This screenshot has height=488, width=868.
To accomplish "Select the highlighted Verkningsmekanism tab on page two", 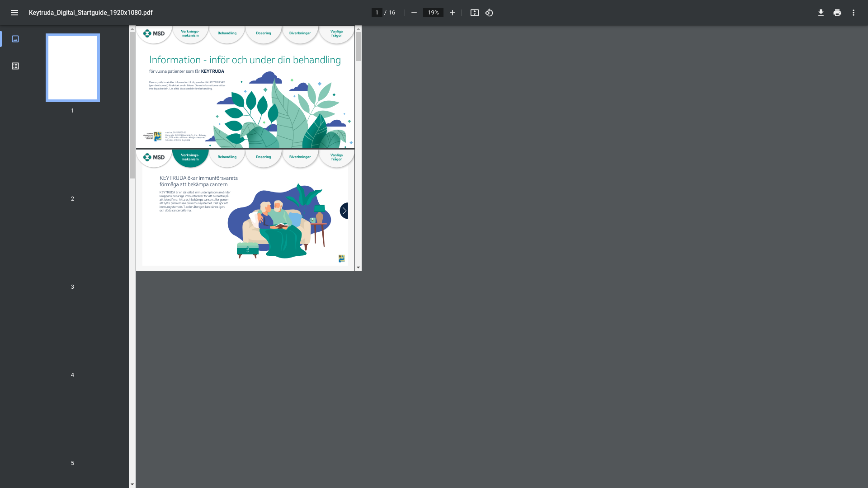I will pyautogui.click(x=190, y=157).
